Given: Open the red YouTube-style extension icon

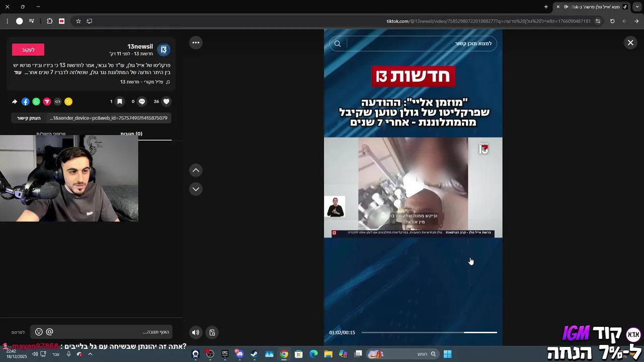Looking at the screenshot, I should tap(62, 21).
